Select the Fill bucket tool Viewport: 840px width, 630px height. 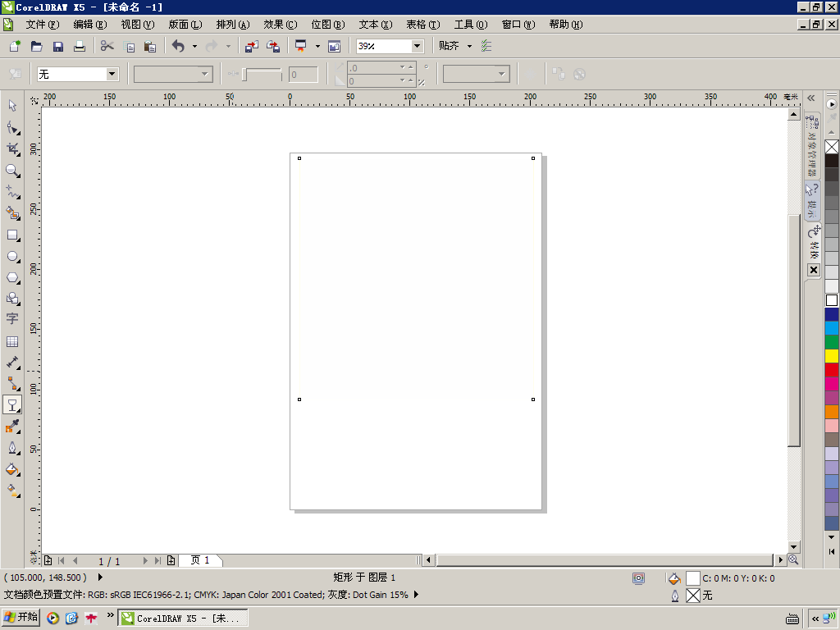tap(12, 470)
